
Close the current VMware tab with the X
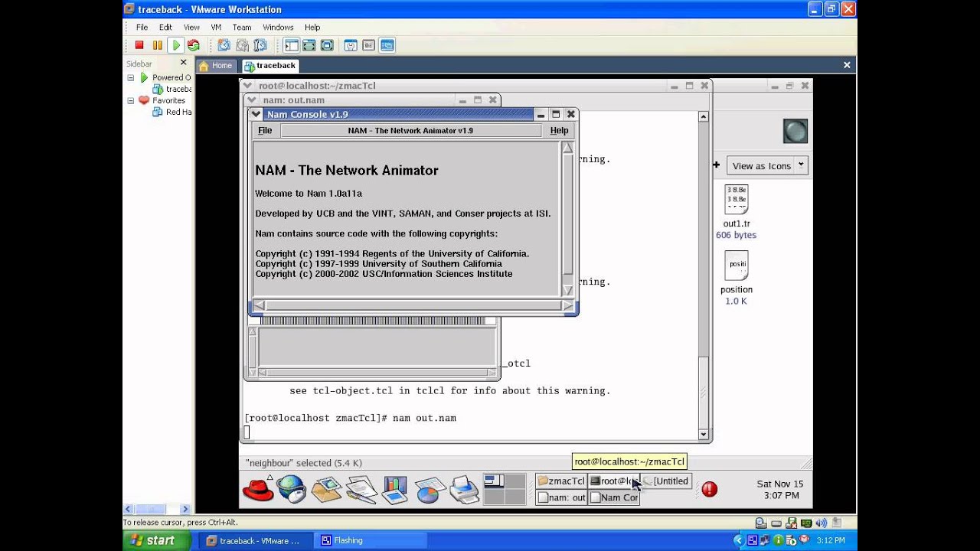[x=847, y=65]
